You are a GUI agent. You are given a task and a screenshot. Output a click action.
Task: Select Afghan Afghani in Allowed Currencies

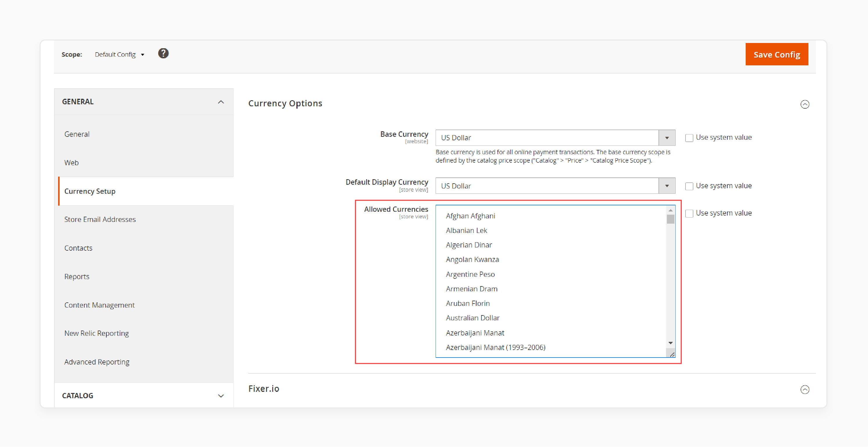(470, 216)
